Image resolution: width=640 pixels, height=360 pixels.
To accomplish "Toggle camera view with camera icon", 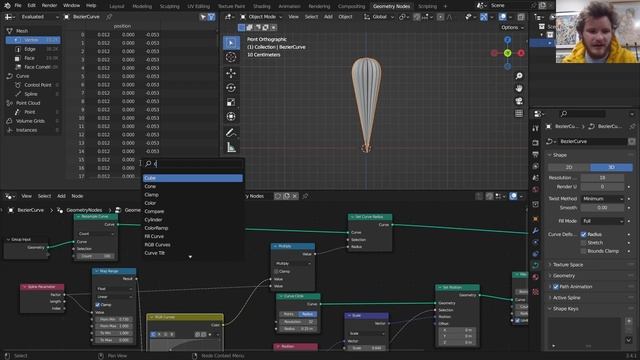I will point(519,101).
